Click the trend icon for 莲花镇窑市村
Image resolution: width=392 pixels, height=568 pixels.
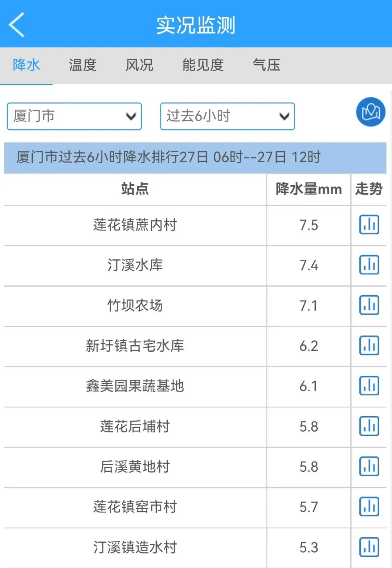pos(368,507)
